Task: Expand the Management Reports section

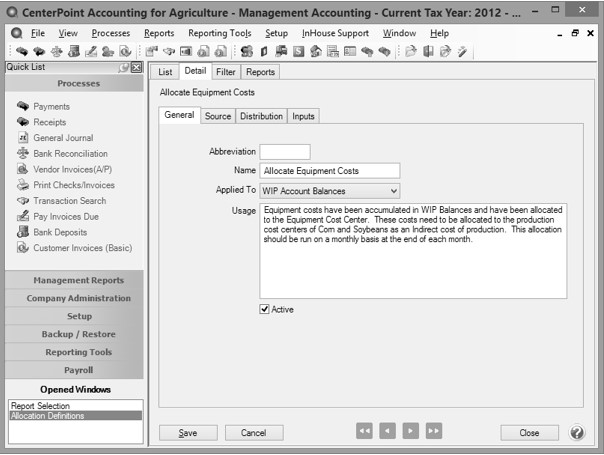Action: tap(74, 280)
